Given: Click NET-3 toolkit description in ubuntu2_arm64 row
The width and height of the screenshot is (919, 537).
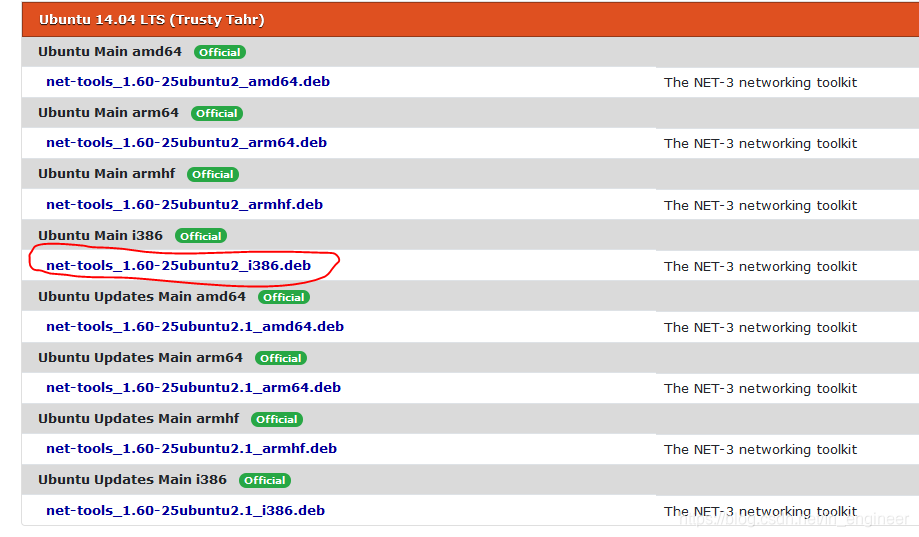Looking at the screenshot, I should pos(760,144).
